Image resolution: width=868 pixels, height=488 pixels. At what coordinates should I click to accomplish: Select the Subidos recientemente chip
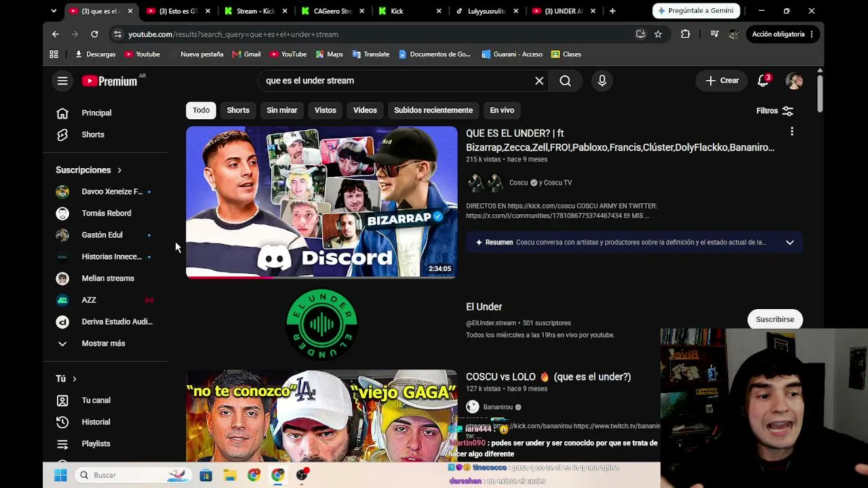[433, 110]
